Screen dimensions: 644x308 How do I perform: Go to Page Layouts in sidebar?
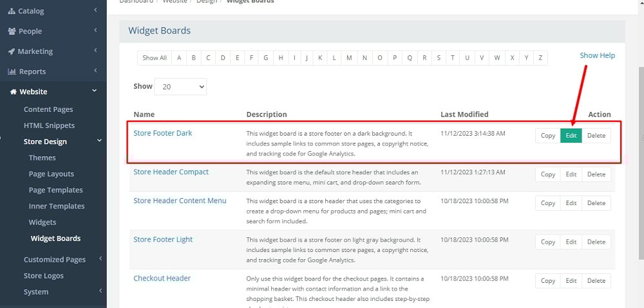click(x=52, y=174)
